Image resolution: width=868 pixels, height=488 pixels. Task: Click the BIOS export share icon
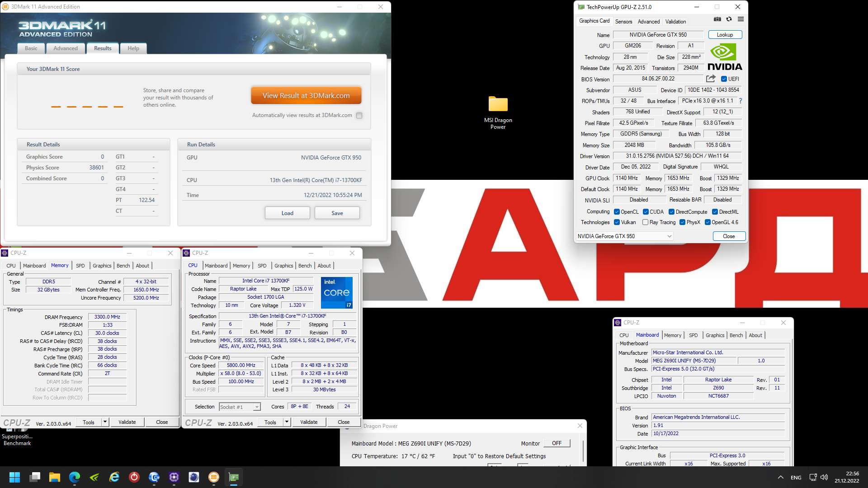pos(711,79)
